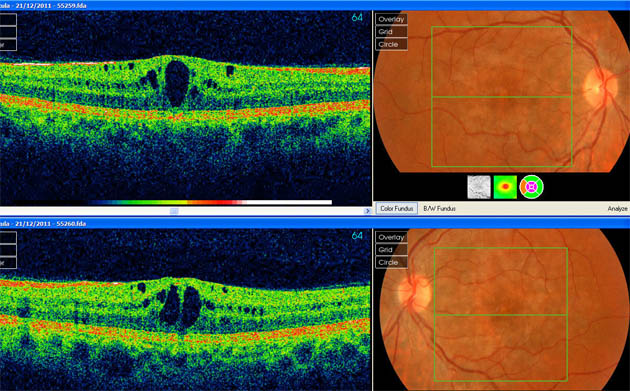Select the green-red thickness map thumbnail

point(505,187)
